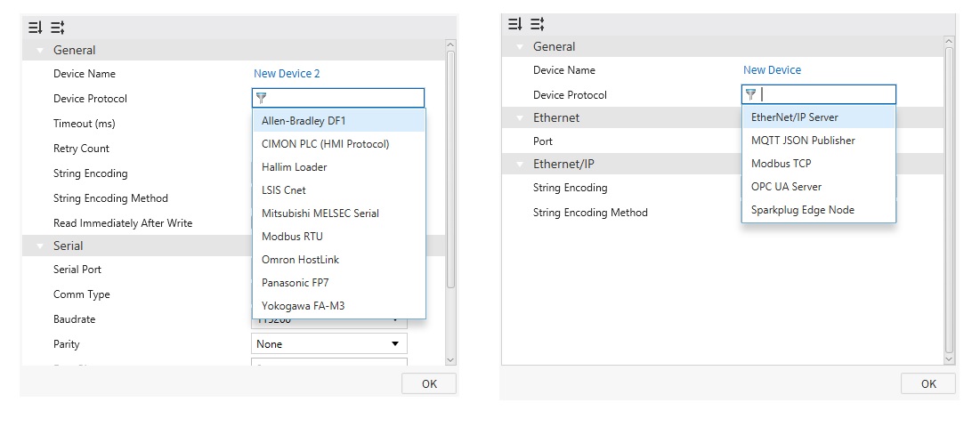Click scroll down arrow in left window
Screen dimensions: 980x427
(x=450, y=360)
